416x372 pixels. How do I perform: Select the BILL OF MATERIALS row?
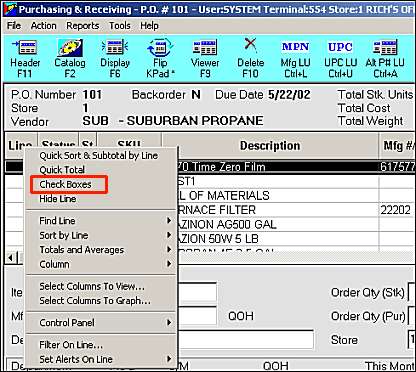[296, 196]
